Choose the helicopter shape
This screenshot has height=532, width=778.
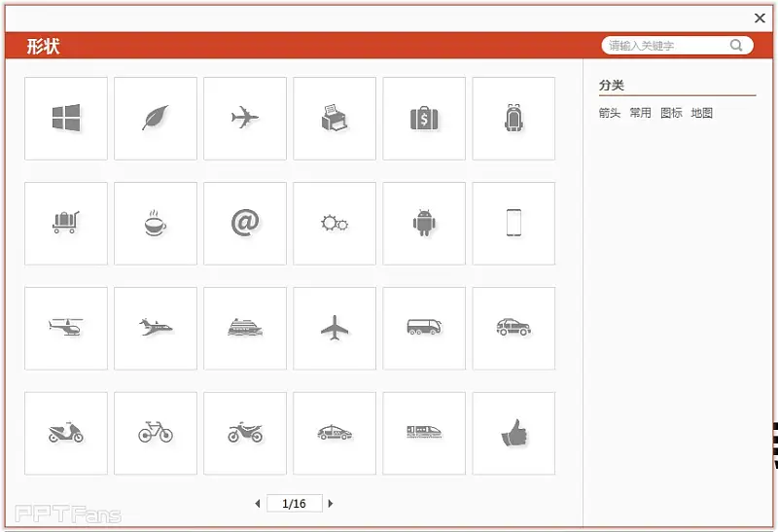pos(66,329)
